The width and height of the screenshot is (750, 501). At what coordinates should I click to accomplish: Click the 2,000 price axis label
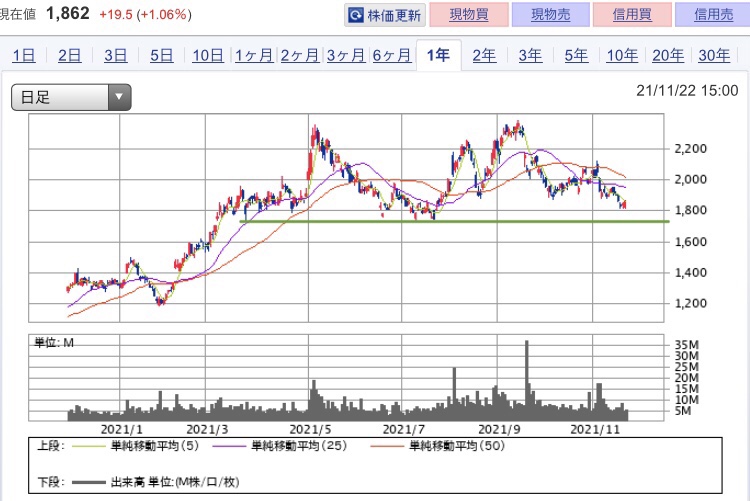coord(690,179)
